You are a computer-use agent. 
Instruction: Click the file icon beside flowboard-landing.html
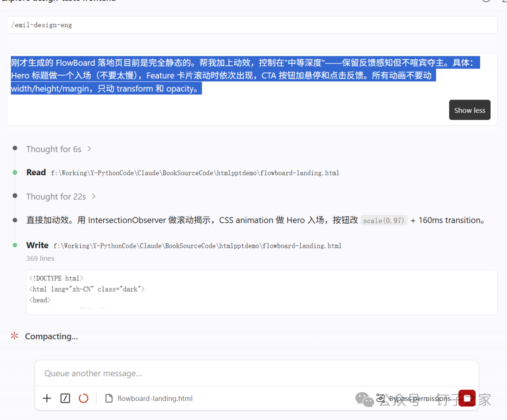coord(109,398)
